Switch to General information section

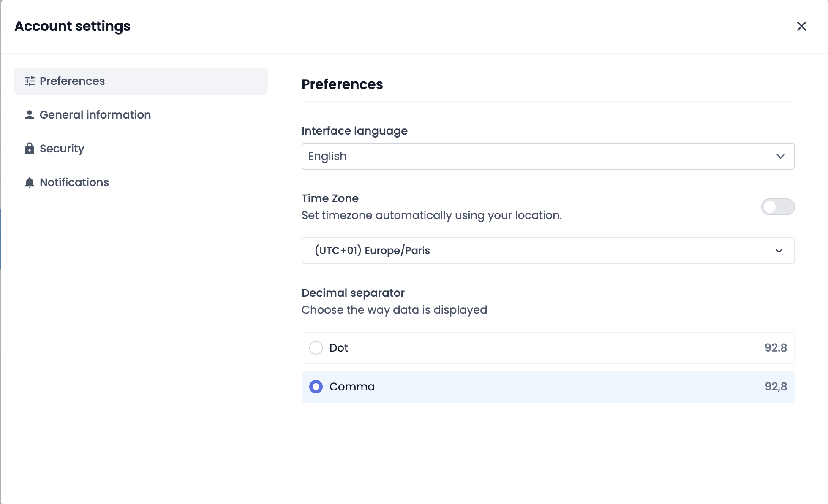click(95, 115)
